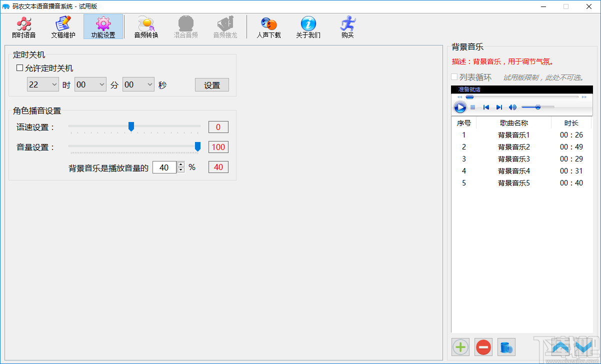Viewport: 601px width, 364px height.
Task: Click the 购买 purchase icon
Action: click(347, 27)
